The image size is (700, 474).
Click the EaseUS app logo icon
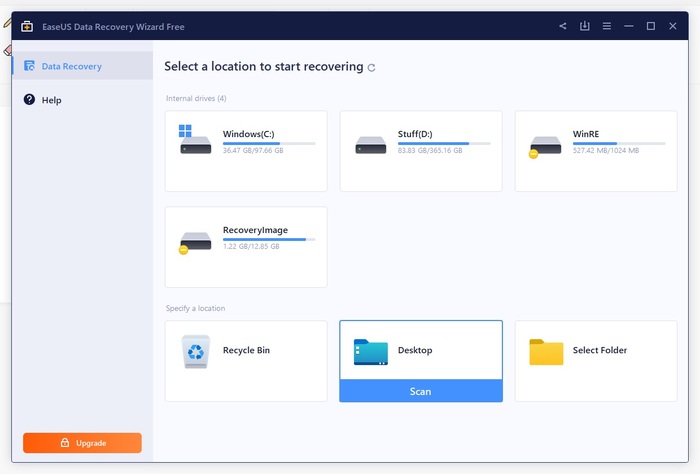(27, 26)
